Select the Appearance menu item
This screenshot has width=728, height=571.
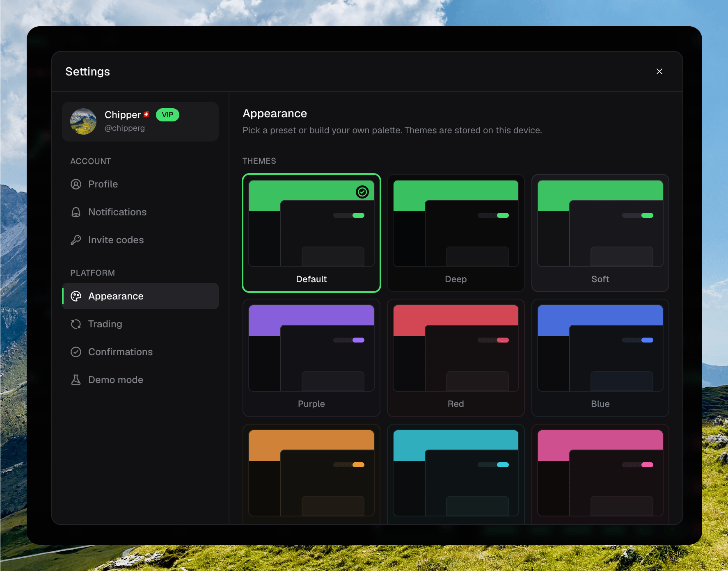tap(140, 296)
